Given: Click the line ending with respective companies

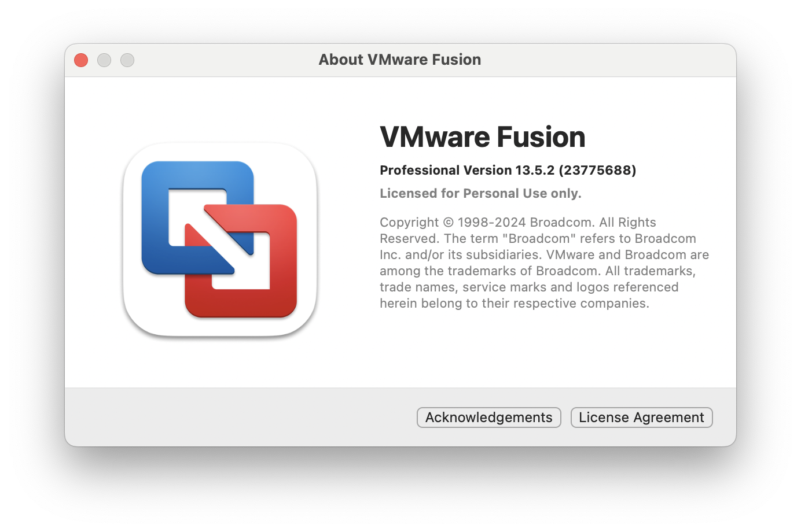Looking at the screenshot, I should click(515, 304).
